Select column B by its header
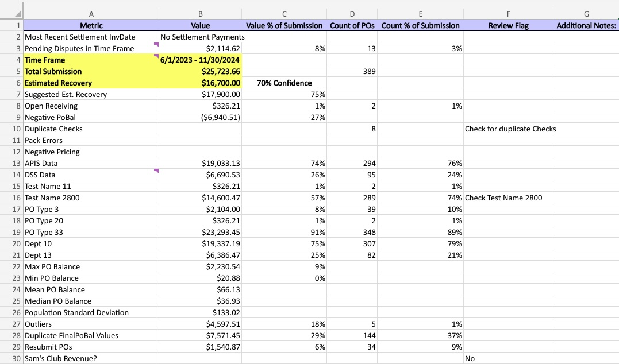 coord(200,13)
